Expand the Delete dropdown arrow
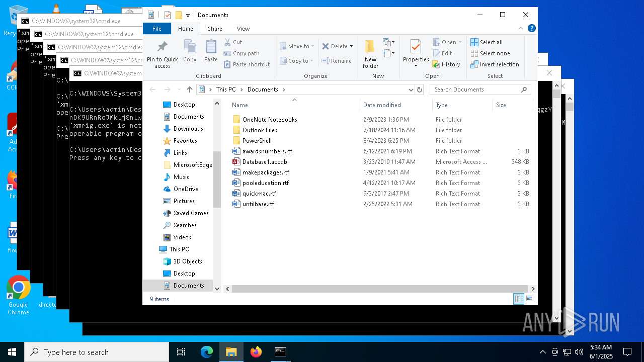The width and height of the screenshot is (644, 362). click(351, 46)
